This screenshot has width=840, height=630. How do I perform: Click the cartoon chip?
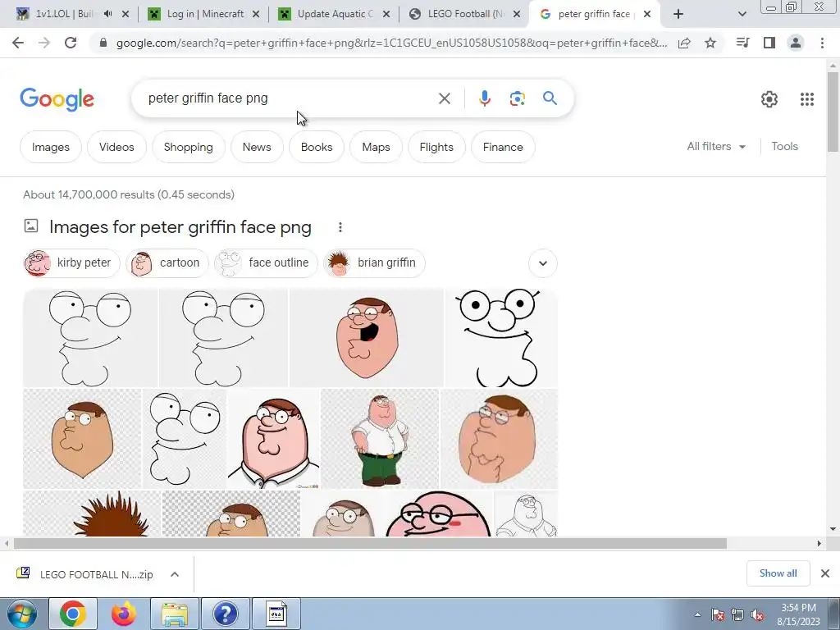tap(167, 263)
